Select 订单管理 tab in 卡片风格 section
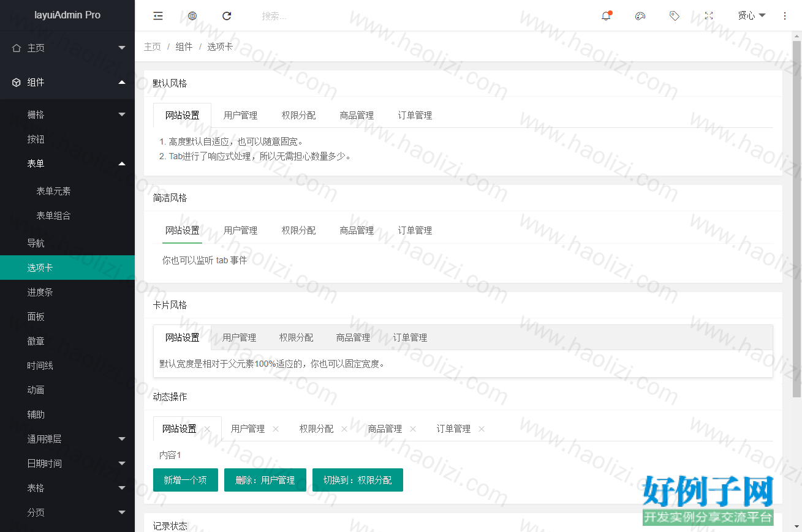802x532 pixels. pyautogui.click(x=410, y=337)
